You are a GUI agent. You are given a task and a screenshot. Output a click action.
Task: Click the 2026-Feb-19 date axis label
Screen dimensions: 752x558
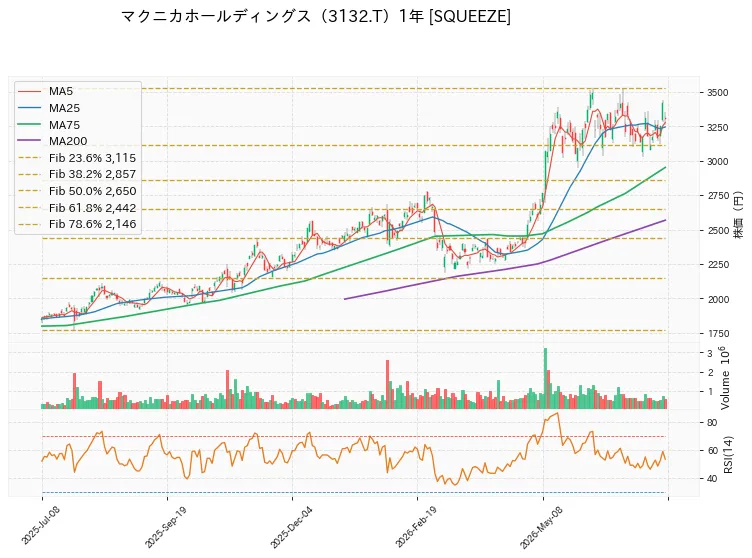tap(416, 526)
